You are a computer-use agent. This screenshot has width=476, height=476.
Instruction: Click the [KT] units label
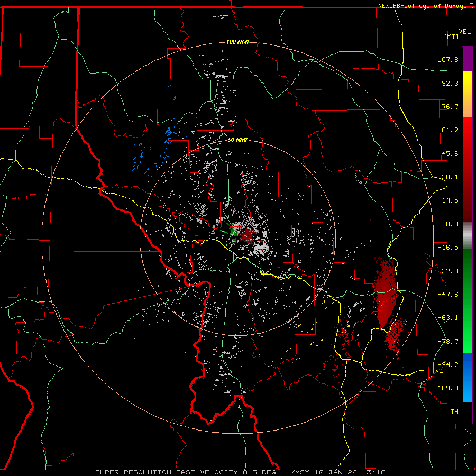point(452,36)
